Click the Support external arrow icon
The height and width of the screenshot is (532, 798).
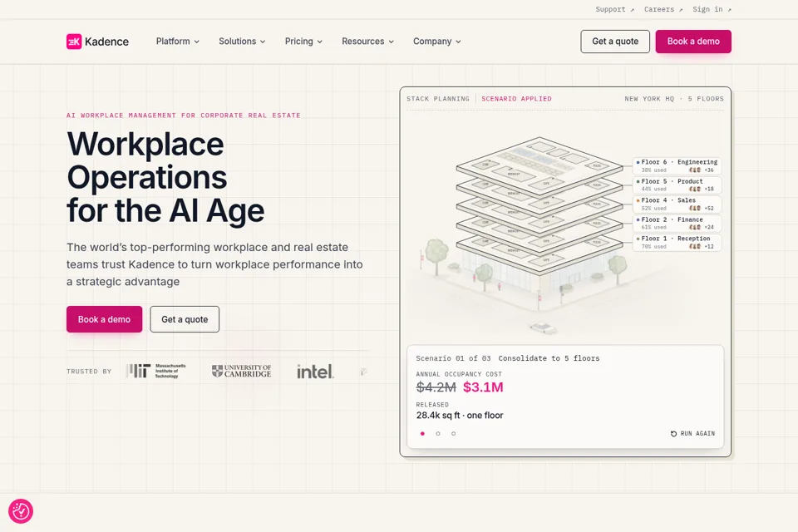point(632,10)
